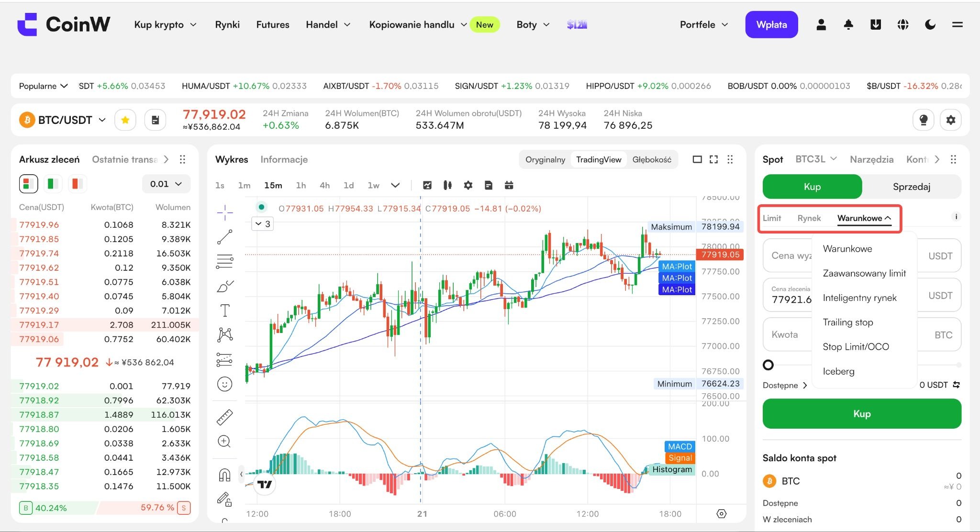980x532 pixels.
Task: Open the notifications bell
Action: point(848,24)
